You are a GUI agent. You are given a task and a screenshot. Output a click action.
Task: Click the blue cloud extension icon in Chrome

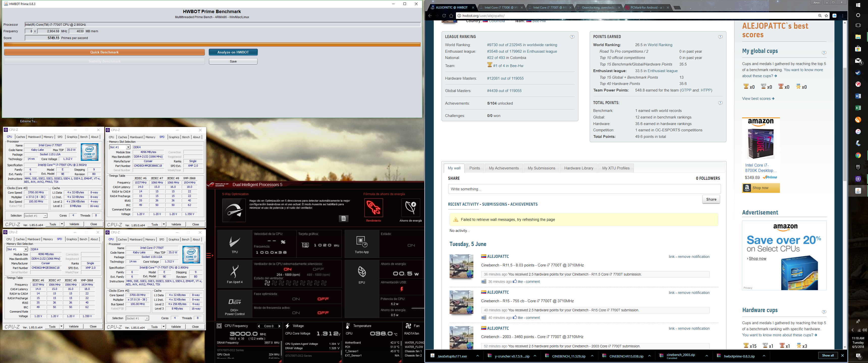click(835, 15)
